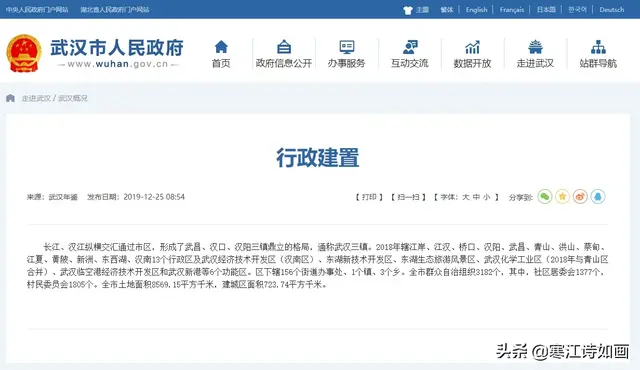Screen dimensions: 640x370
Task: Click the 分享到 label
Action: [521, 197]
